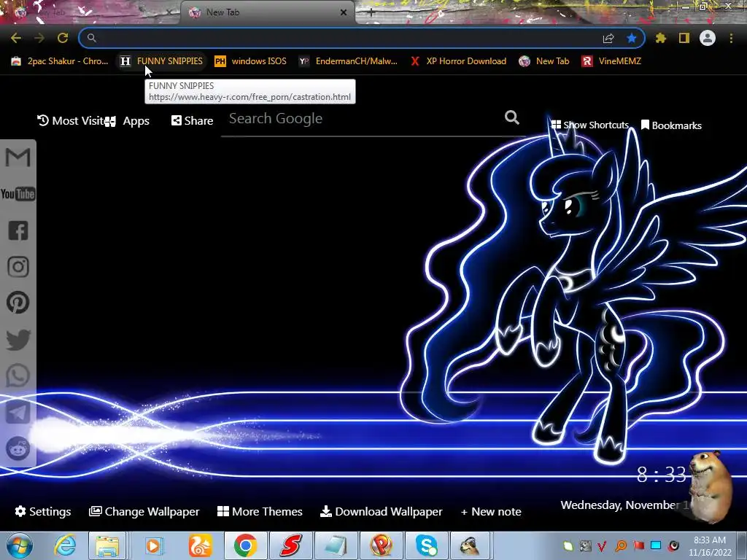Click the blue bookmark star icon
Screen dimensions: 747x560
pyautogui.click(x=632, y=38)
